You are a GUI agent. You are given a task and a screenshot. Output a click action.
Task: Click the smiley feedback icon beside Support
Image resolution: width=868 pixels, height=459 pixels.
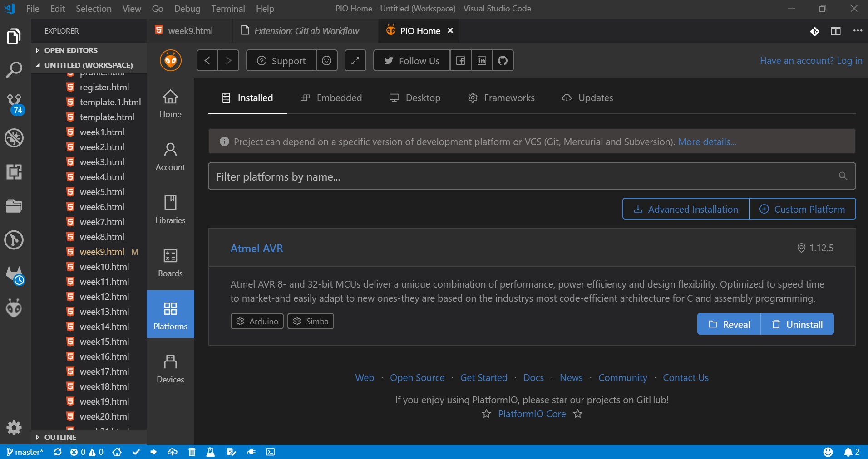326,60
